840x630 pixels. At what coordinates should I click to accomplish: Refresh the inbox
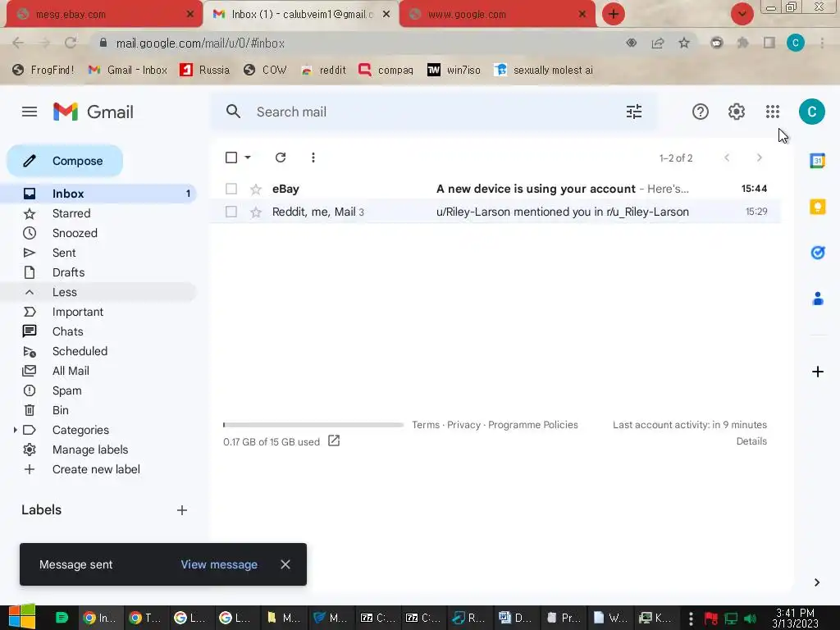(x=281, y=157)
